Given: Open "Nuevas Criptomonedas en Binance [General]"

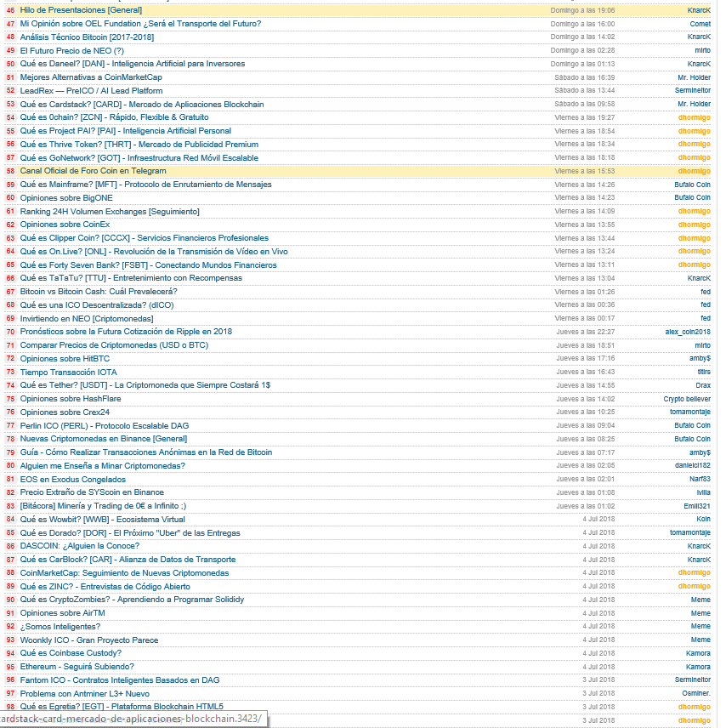Looking at the screenshot, I should click(104, 438).
